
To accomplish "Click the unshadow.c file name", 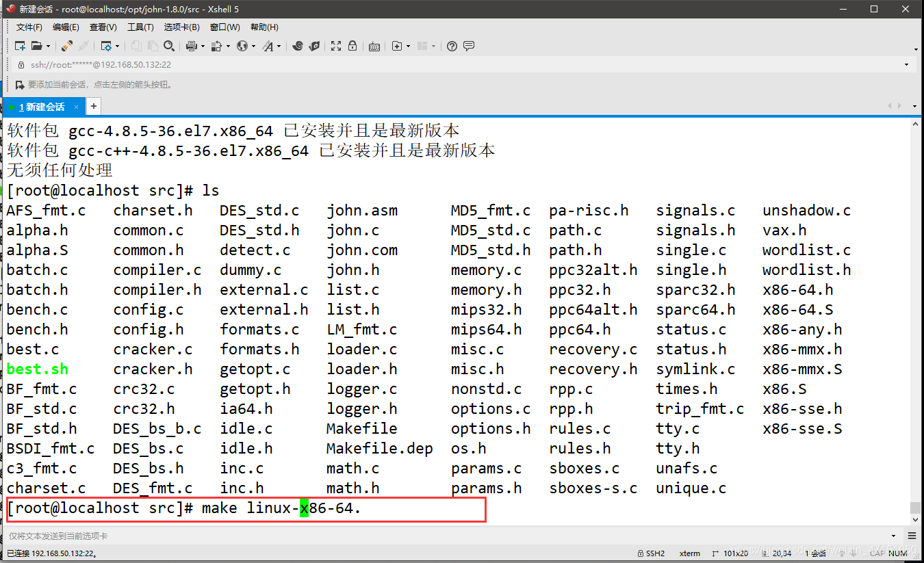I will [x=807, y=211].
